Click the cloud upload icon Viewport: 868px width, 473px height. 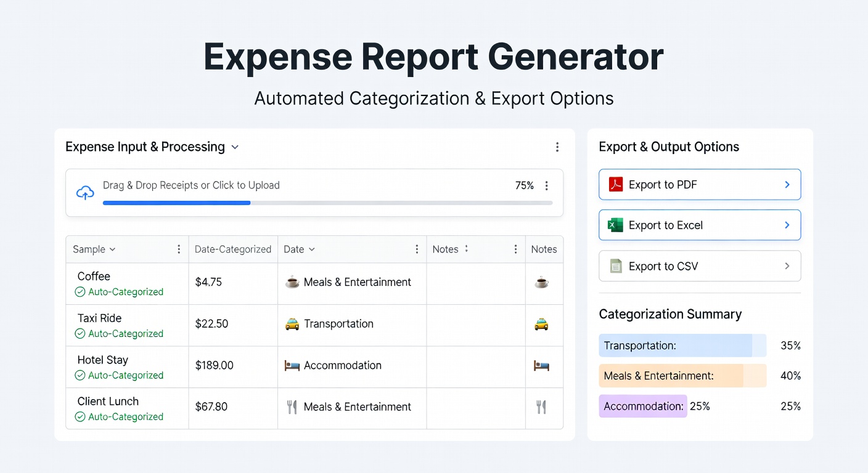click(x=85, y=193)
